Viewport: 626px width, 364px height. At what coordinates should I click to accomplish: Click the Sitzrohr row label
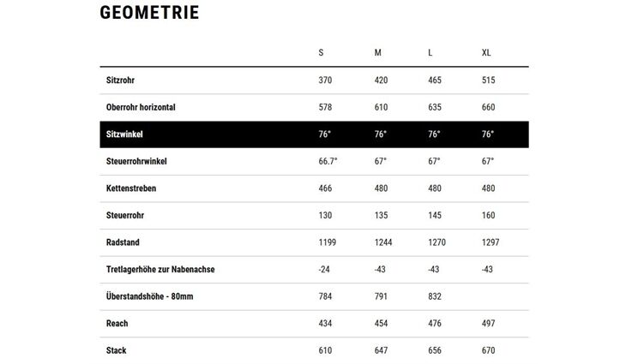120,81
